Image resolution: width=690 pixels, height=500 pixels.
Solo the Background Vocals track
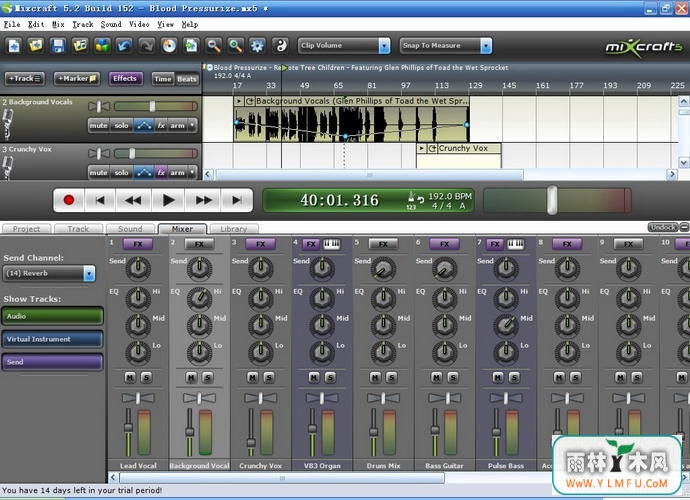click(x=121, y=125)
